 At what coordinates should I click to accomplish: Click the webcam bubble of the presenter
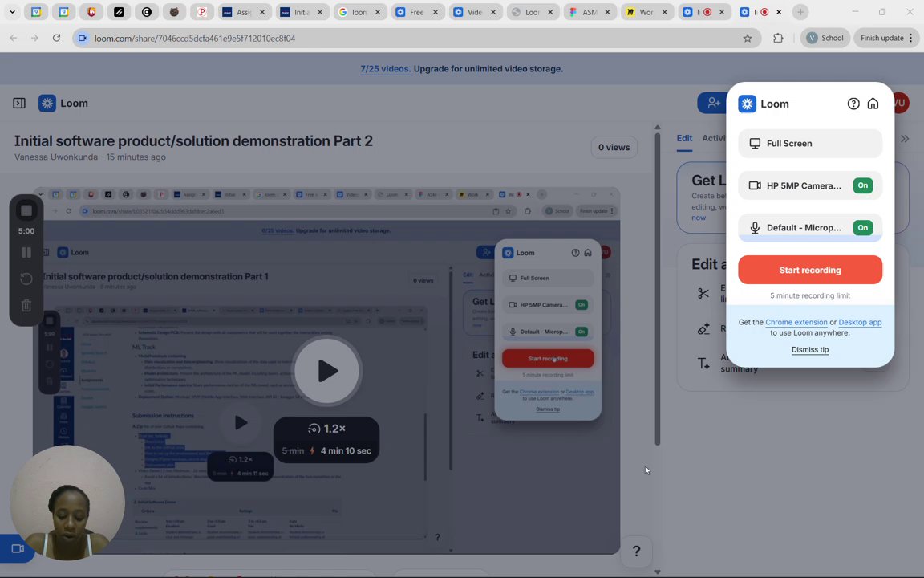click(x=67, y=503)
